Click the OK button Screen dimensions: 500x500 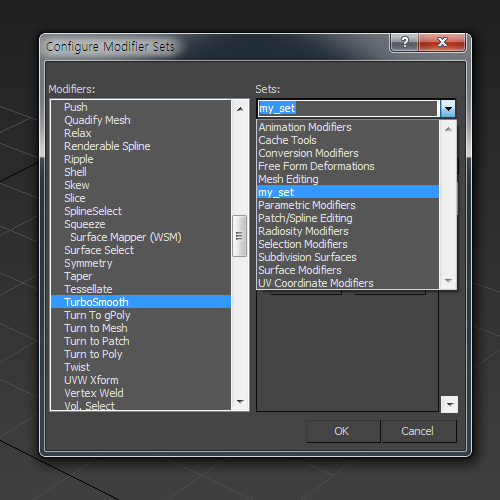click(x=343, y=431)
